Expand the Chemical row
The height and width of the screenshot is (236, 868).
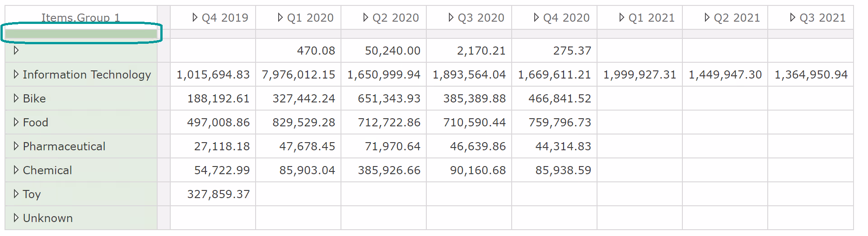click(x=16, y=170)
